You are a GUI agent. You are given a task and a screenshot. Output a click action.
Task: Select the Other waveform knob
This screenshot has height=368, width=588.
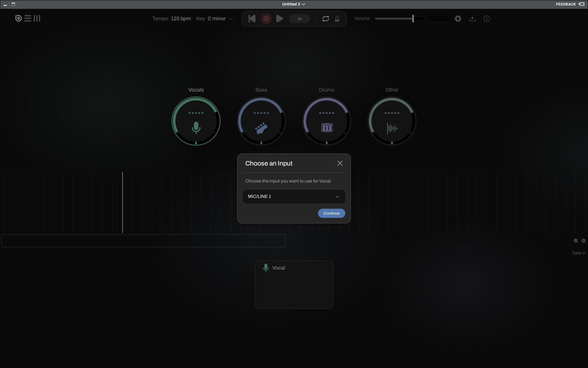[392, 121]
